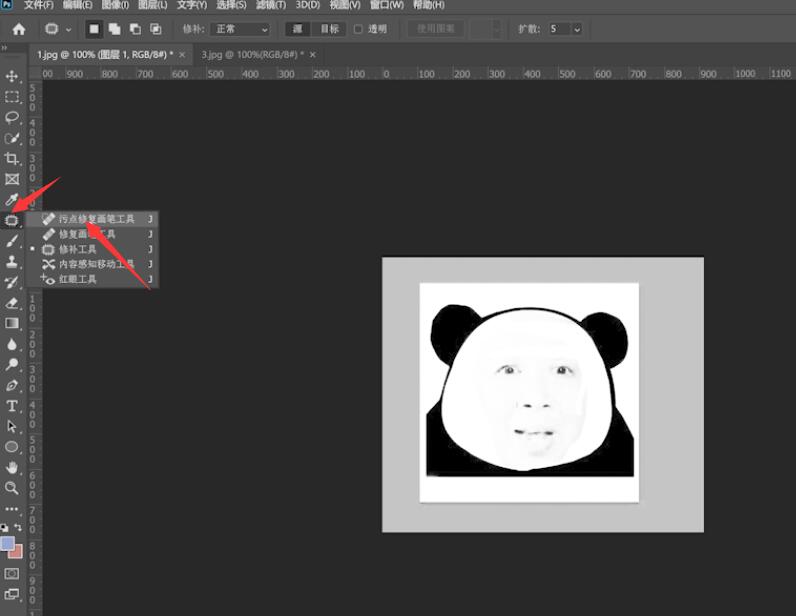796x616 pixels.
Task: Select the Rectangular Marquee tool
Action: [12, 96]
